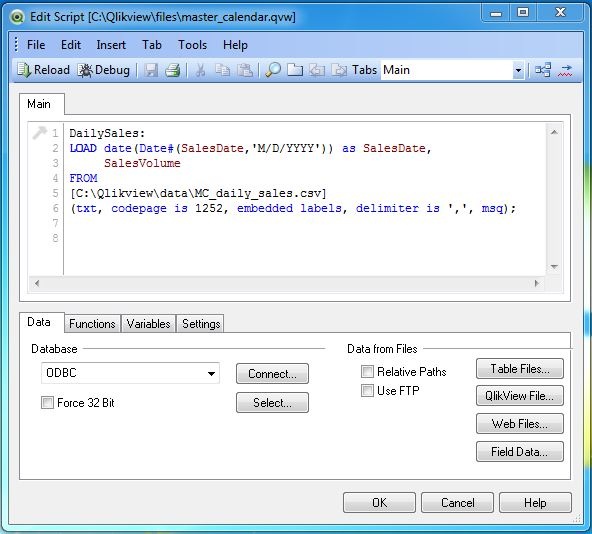The image size is (592, 534).
Task: Add a new script tab icon
Action: pyautogui.click(x=295, y=70)
